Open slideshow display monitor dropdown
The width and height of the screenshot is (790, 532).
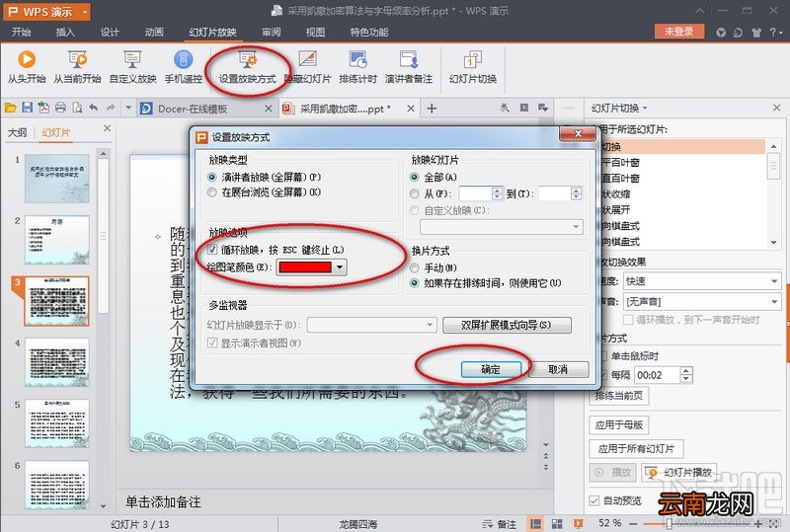click(x=430, y=325)
